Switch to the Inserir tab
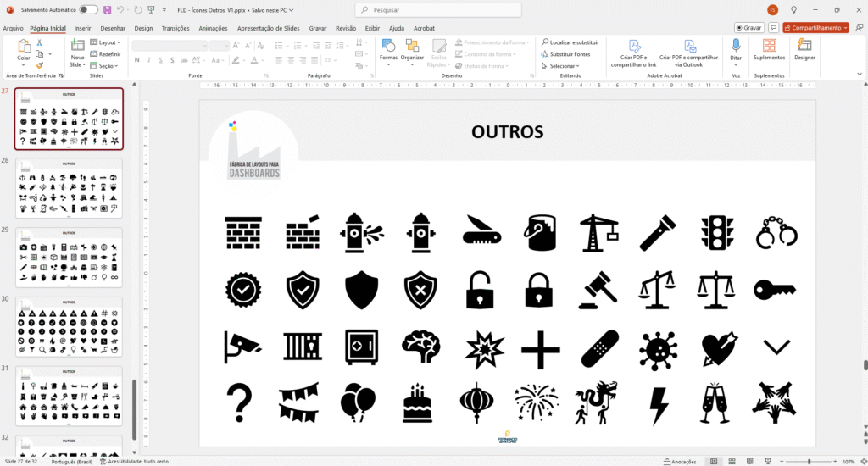Image resolution: width=868 pixels, height=466 pixels. pyautogui.click(x=83, y=28)
